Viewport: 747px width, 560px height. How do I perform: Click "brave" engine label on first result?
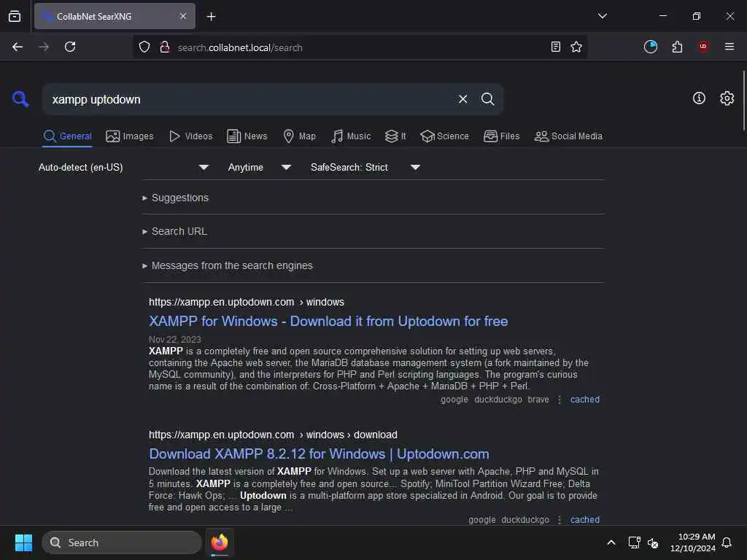[538, 400]
